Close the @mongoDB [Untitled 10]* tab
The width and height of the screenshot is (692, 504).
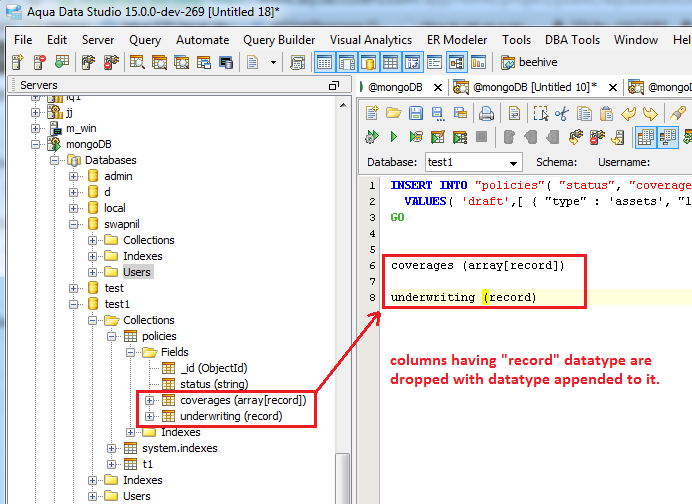613,87
